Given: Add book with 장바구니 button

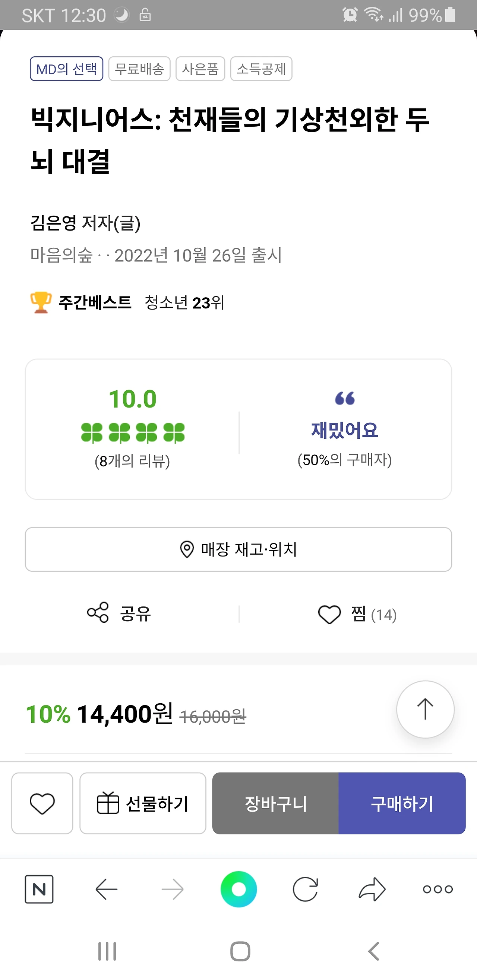Looking at the screenshot, I should point(276,803).
